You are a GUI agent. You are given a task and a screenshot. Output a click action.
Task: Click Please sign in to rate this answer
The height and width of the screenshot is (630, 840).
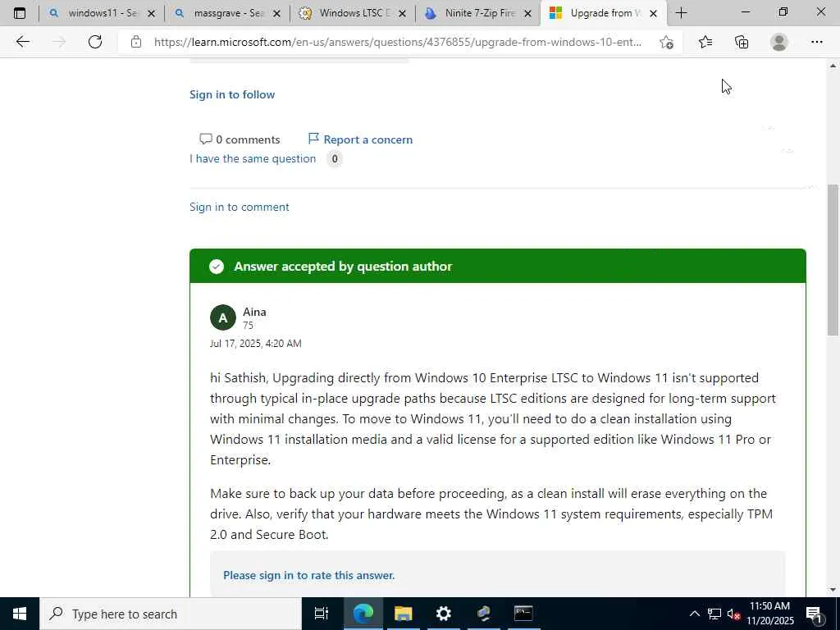point(308,575)
